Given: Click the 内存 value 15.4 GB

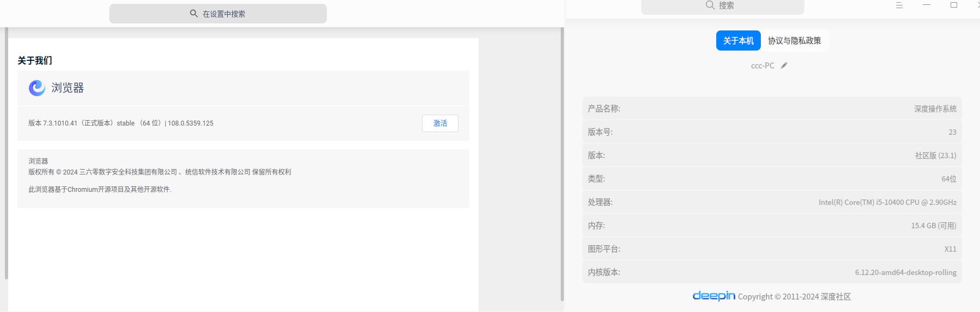Looking at the screenshot, I should tap(934, 226).
